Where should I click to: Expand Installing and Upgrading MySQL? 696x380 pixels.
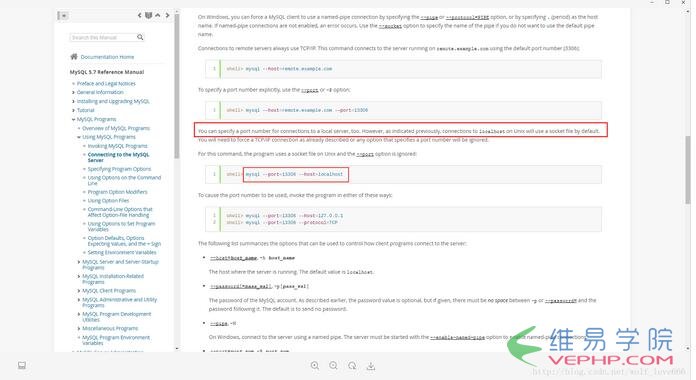(x=73, y=101)
